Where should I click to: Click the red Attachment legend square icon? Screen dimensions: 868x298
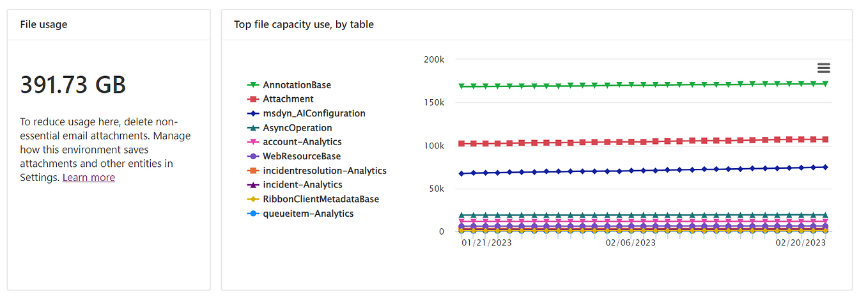point(253,99)
